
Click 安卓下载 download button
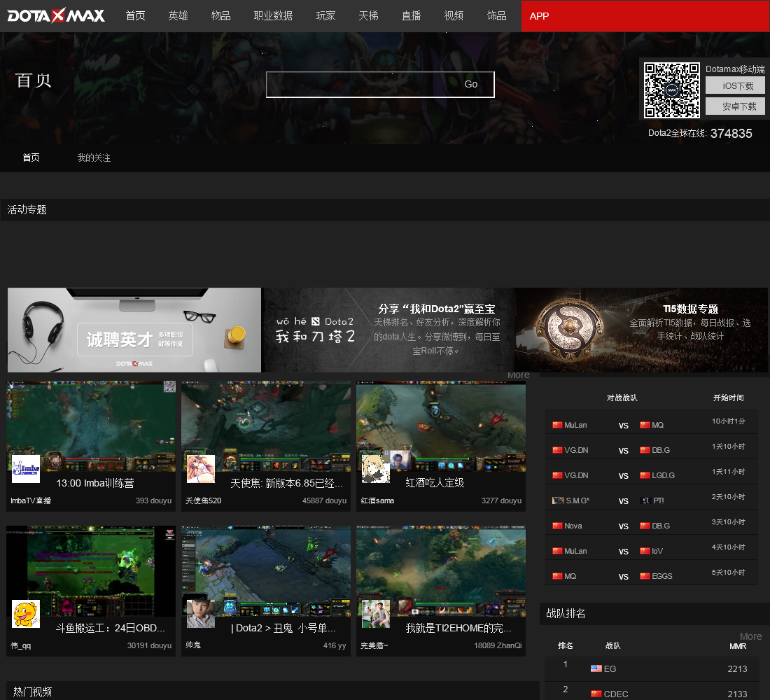tap(735, 106)
